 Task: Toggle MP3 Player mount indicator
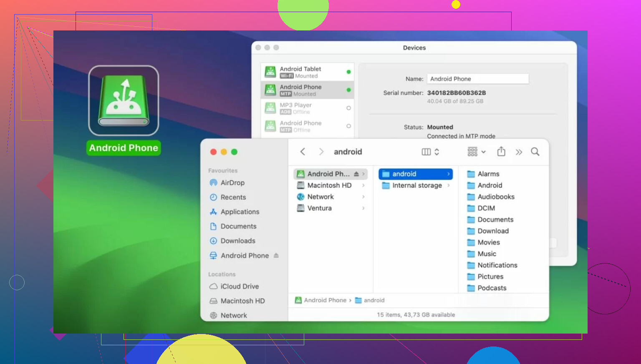348,108
